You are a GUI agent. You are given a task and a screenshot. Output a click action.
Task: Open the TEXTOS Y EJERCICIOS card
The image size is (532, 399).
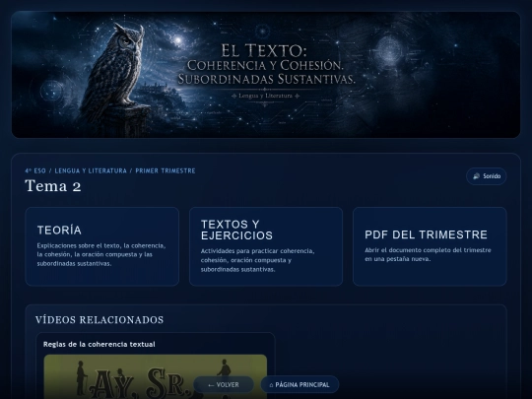coord(266,246)
